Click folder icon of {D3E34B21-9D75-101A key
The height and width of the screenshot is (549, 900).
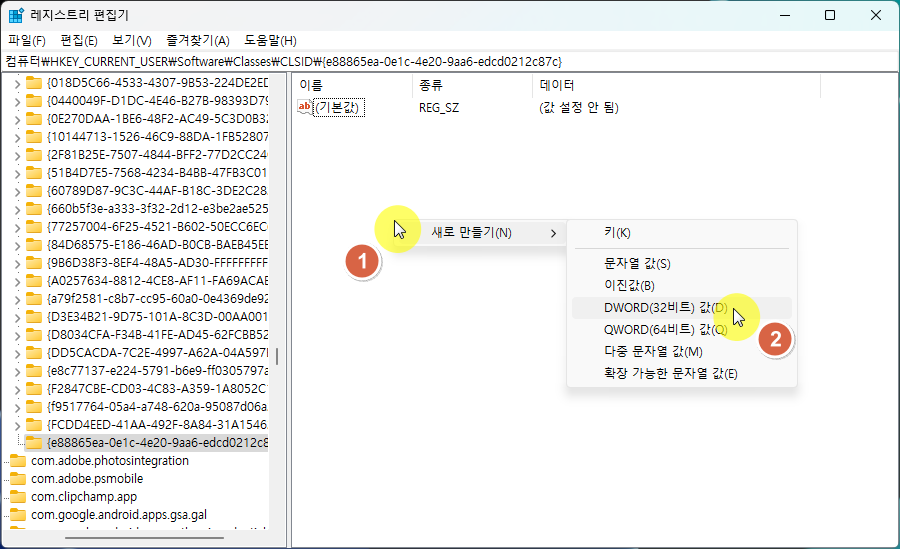coord(34,316)
